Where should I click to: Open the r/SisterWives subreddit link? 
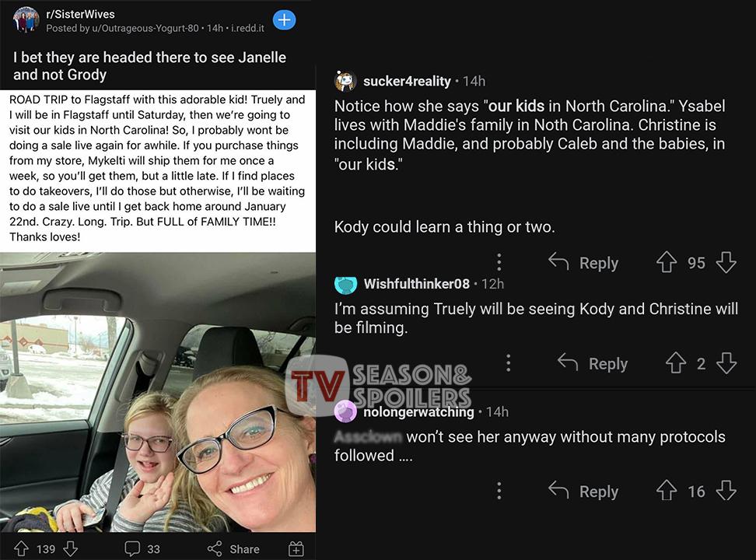coord(81,15)
